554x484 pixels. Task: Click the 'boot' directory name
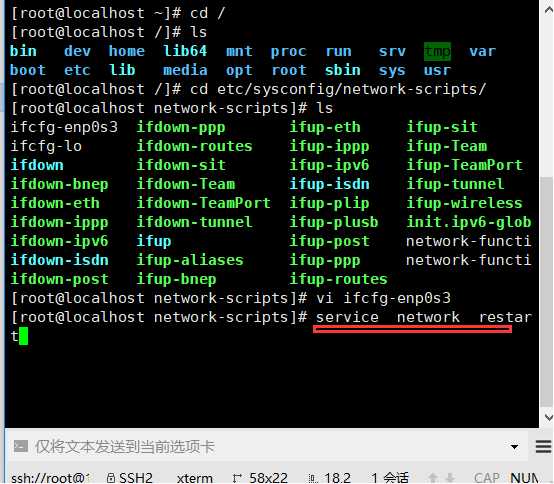coord(28,70)
